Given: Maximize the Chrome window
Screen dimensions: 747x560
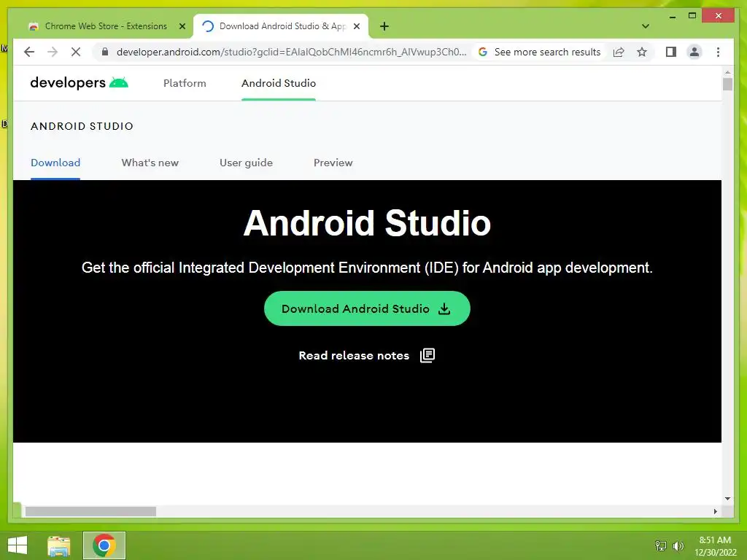Looking at the screenshot, I should click(x=692, y=16).
